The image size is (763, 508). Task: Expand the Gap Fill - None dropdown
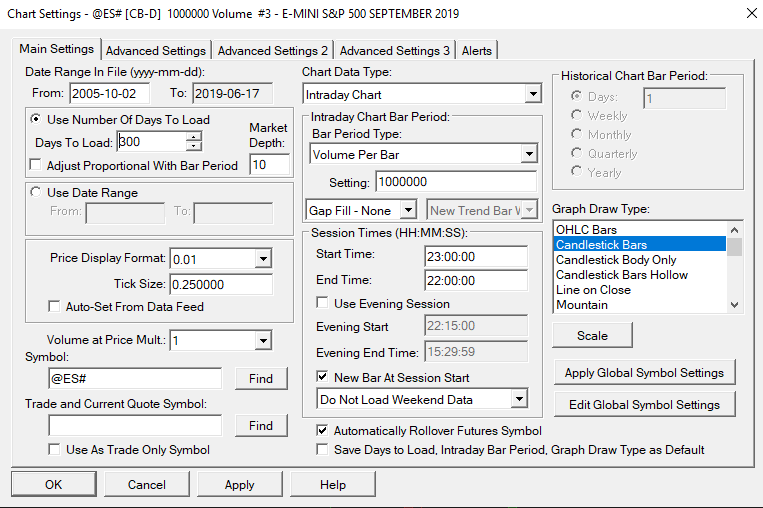(x=409, y=210)
